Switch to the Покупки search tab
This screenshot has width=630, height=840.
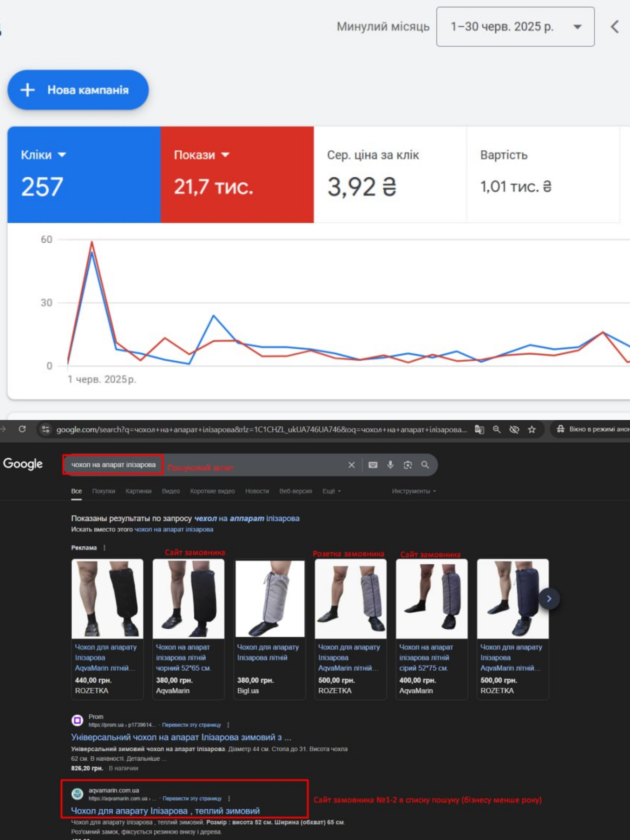(x=104, y=491)
